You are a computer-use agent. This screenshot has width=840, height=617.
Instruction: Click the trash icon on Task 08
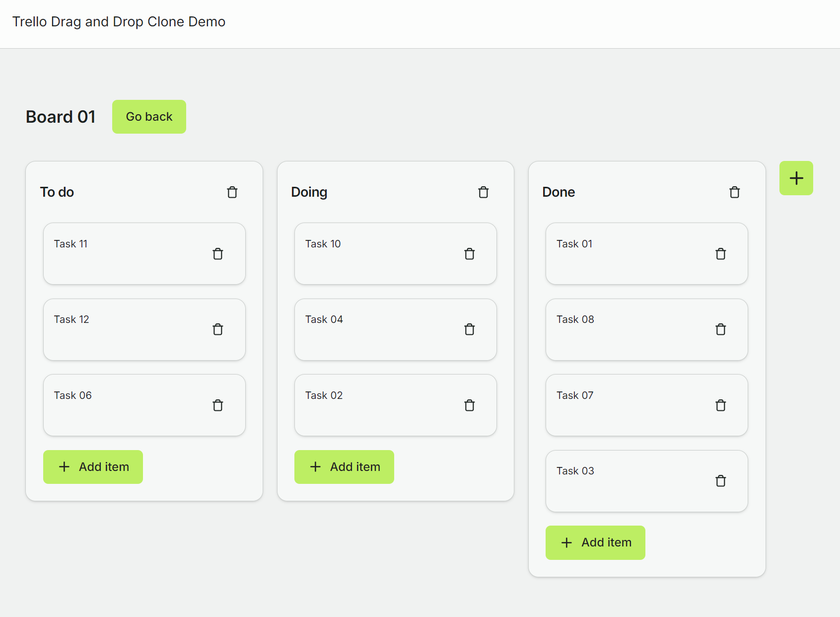click(721, 329)
